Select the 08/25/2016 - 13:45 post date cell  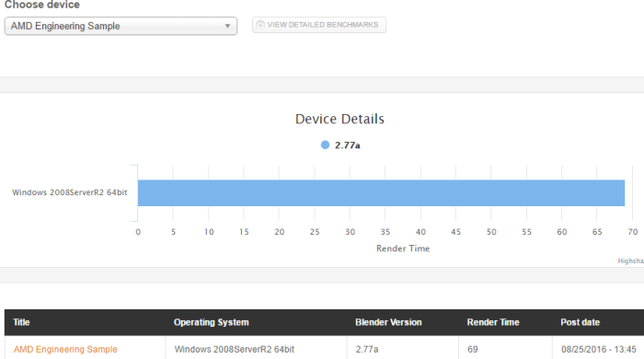(598, 349)
